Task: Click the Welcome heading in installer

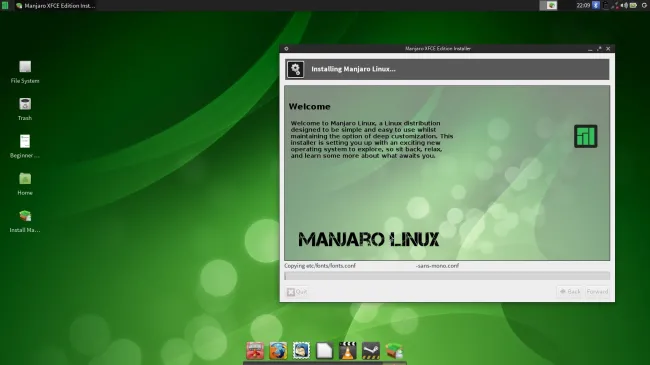Action: pyautogui.click(x=309, y=107)
